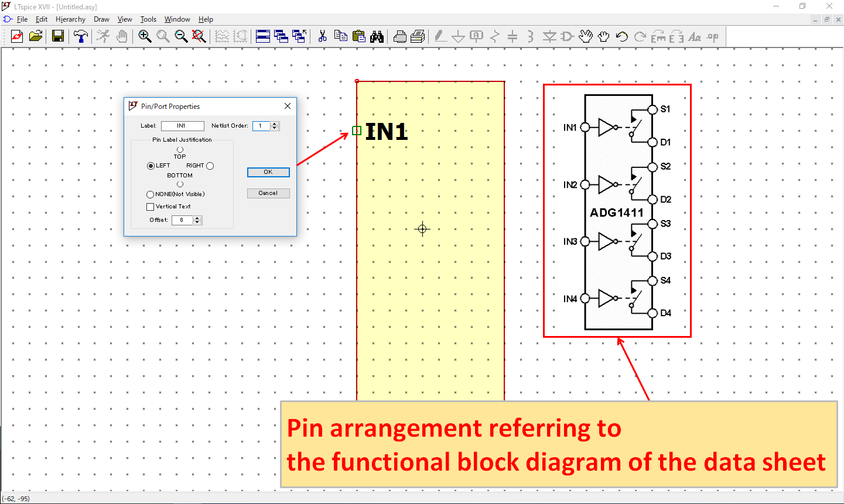
Task: Expand the Hierarchy menu
Action: click(70, 19)
